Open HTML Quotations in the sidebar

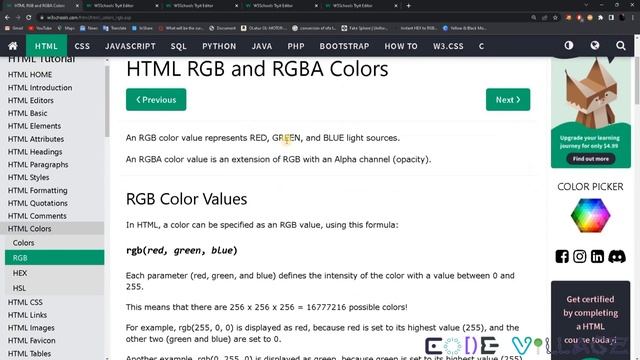tap(38, 203)
